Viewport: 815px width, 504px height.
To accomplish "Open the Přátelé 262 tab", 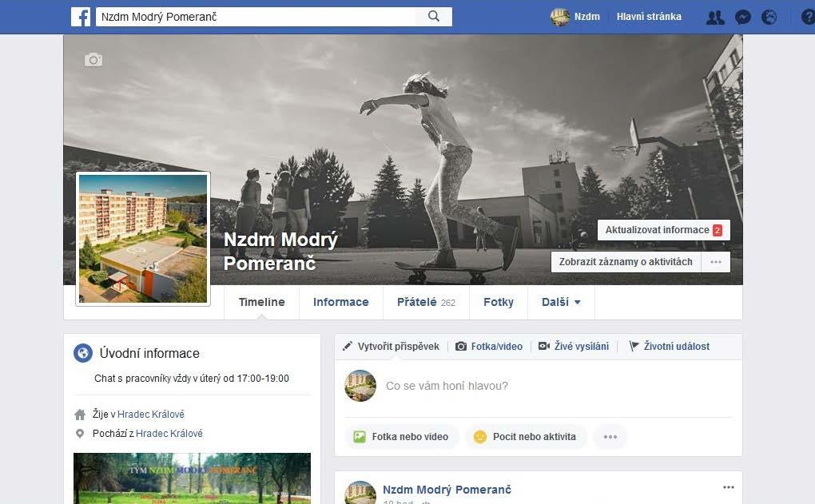I will click(426, 302).
